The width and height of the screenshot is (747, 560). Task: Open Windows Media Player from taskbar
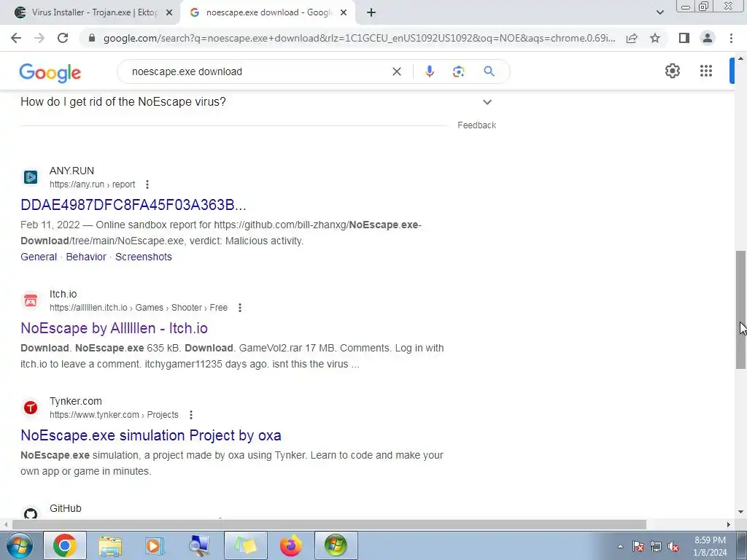point(155,545)
